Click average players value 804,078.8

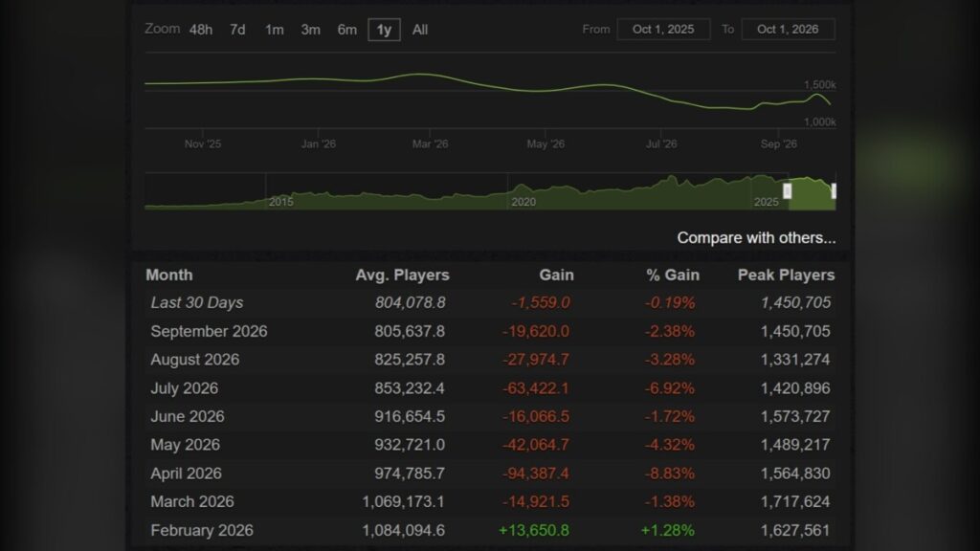point(410,303)
